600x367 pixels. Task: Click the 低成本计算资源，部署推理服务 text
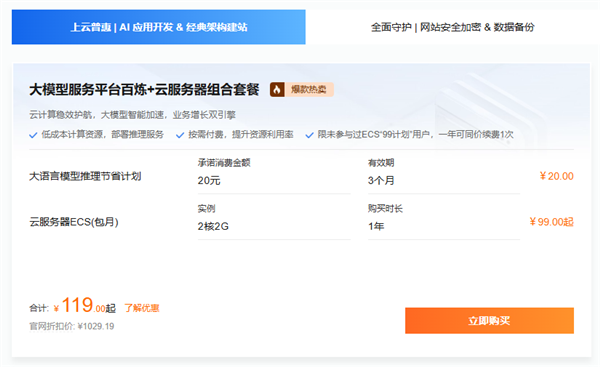[103, 134]
